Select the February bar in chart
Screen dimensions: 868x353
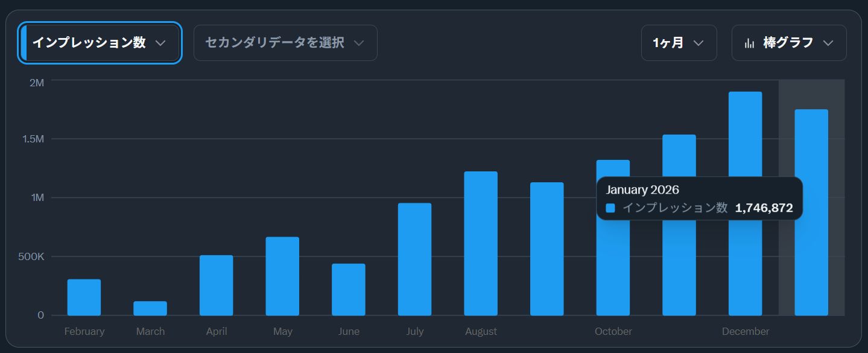click(84, 297)
